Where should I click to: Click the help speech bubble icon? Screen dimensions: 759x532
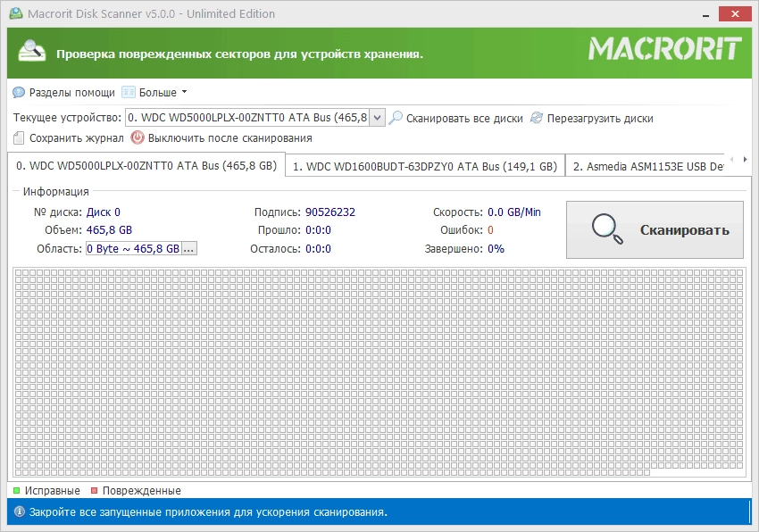click(19, 92)
